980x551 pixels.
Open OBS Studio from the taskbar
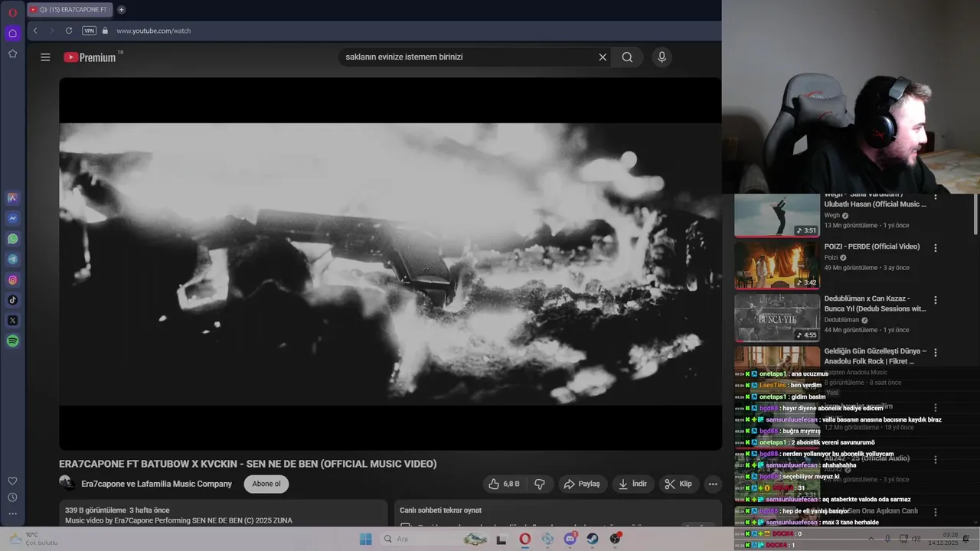tap(616, 539)
